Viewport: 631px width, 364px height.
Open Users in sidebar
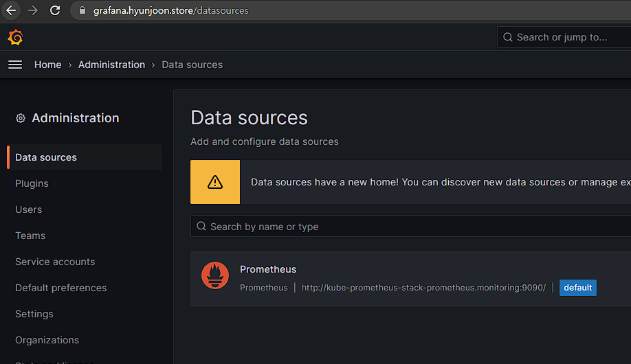point(29,209)
